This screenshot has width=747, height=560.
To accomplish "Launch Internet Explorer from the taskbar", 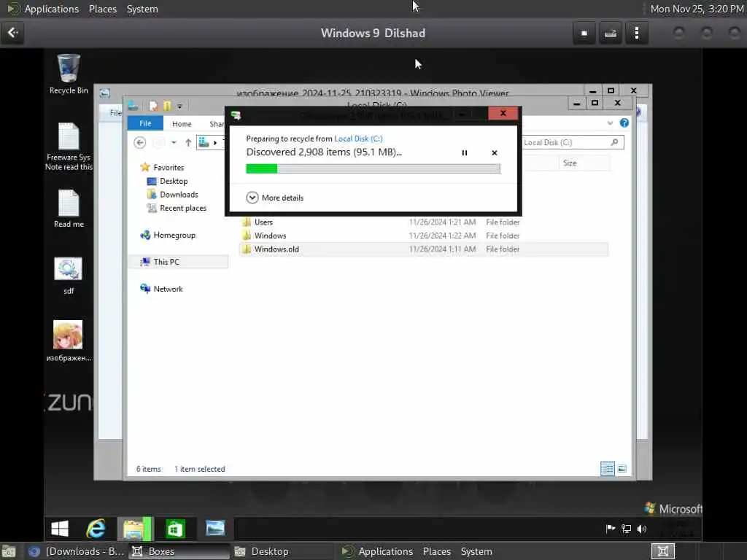I will pyautogui.click(x=96, y=529).
